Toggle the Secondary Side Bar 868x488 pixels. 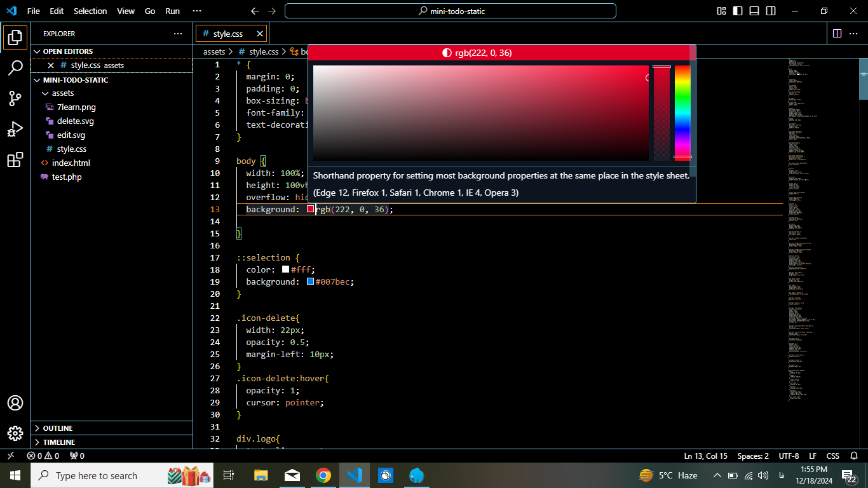click(x=771, y=11)
